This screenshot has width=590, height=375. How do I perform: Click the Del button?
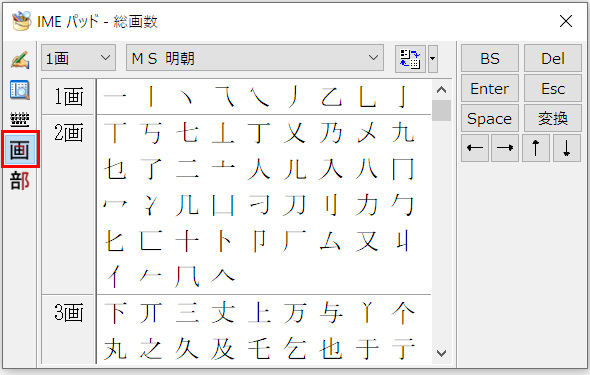tap(553, 58)
